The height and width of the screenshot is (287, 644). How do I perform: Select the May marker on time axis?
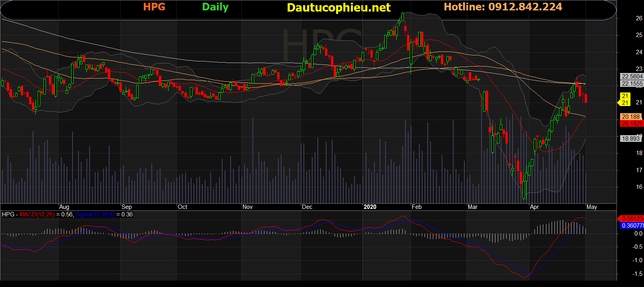coord(592,207)
